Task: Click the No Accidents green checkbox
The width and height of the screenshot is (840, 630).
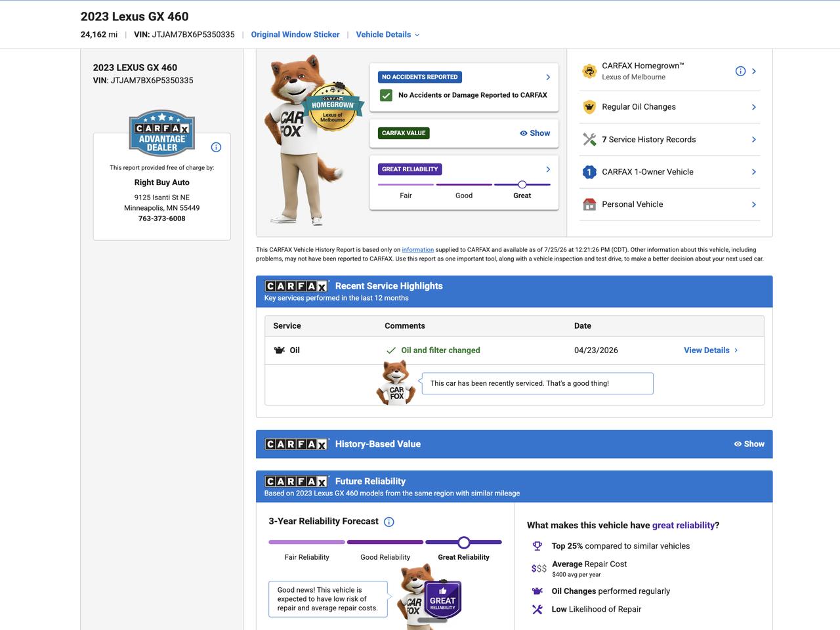Action: (x=386, y=95)
